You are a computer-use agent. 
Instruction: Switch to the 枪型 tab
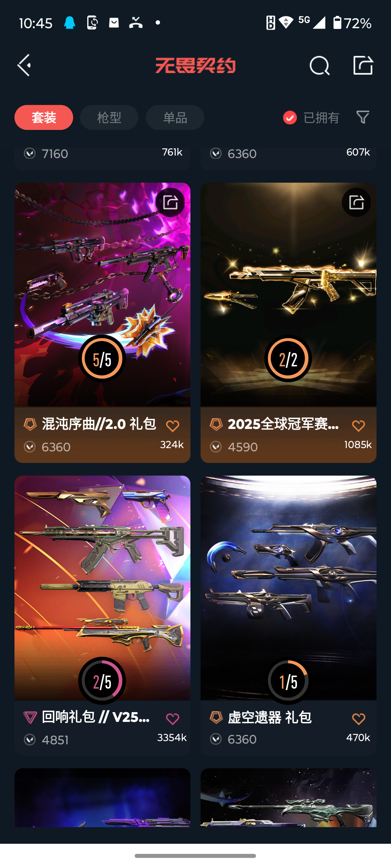pos(109,118)
